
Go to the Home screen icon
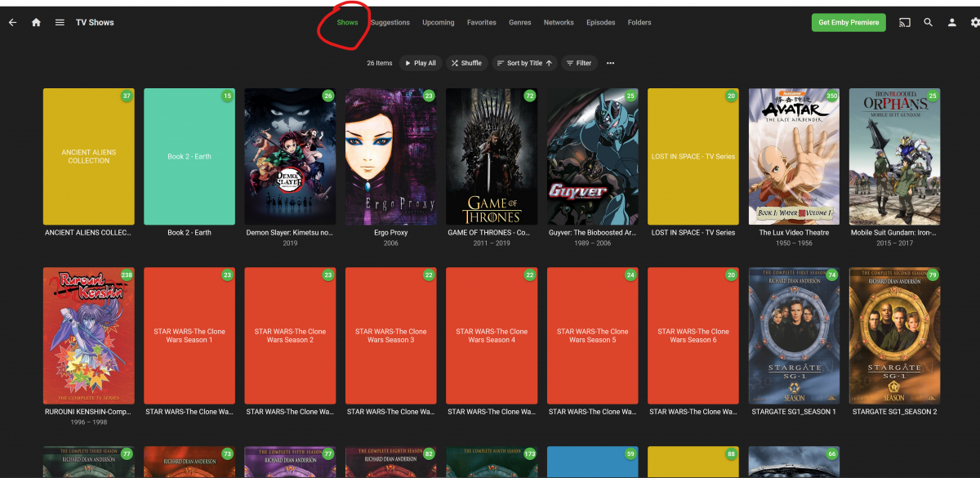[36, 23]
